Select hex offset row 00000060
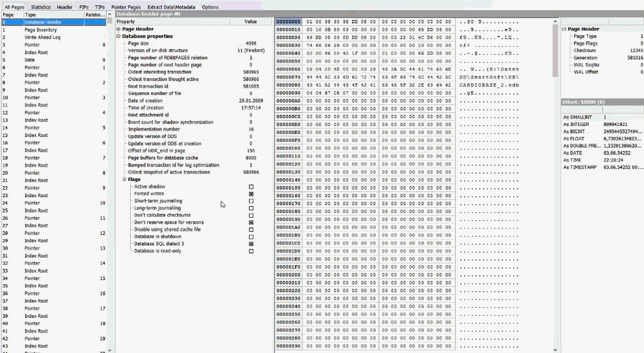644x353 pixels. (288, 69)
